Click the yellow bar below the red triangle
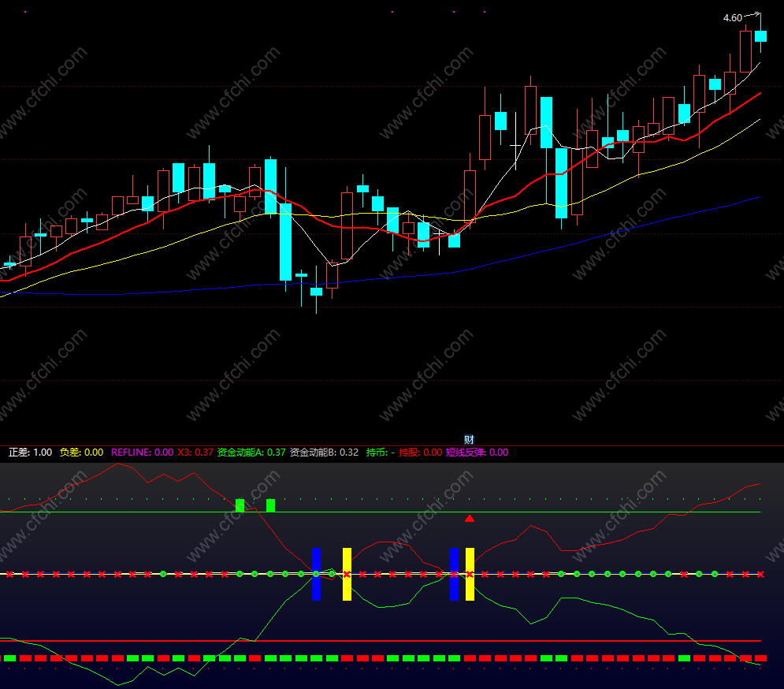Image resolution: width=784 pixels, height=689 pixels. (470, 574)
